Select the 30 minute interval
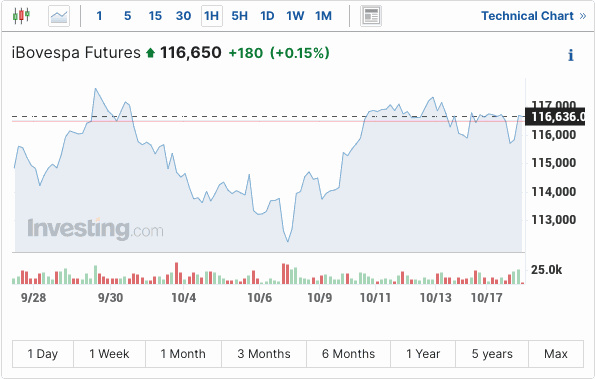595x379 pixels. click(183, 16)
